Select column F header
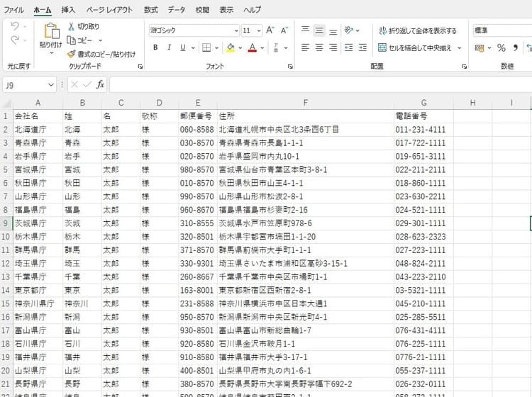 click(305, 103)
